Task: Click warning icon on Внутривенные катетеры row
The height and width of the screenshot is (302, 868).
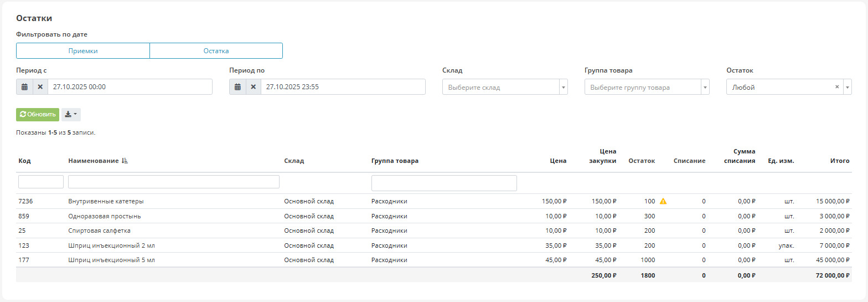Action: (663, 201)
